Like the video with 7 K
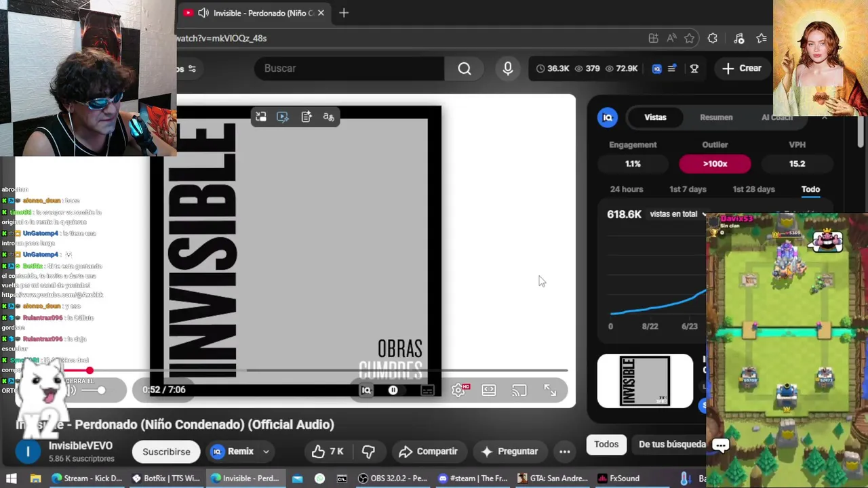The image size is (868, 488). pos(328,451)
